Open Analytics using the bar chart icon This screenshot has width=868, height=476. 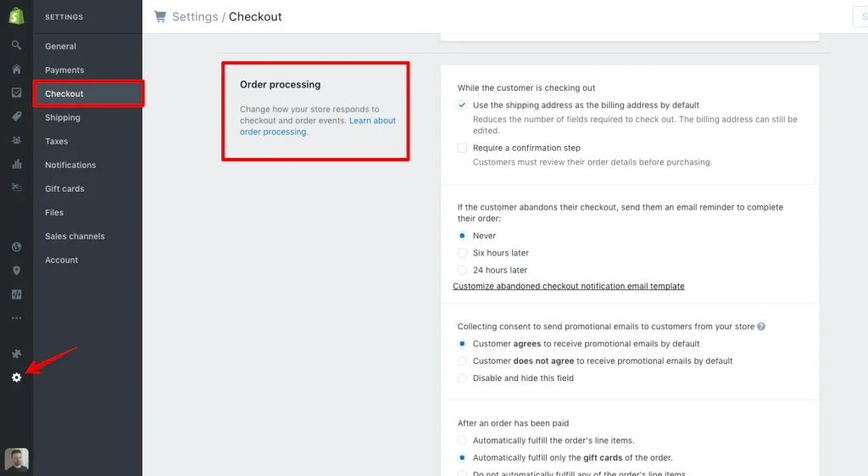(16, 164)
